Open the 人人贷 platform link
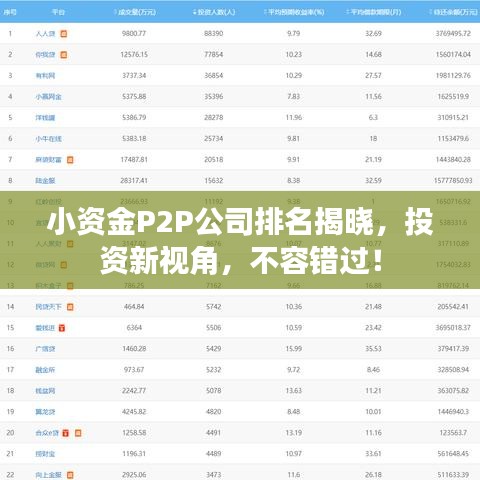 (x=45, y=34)
